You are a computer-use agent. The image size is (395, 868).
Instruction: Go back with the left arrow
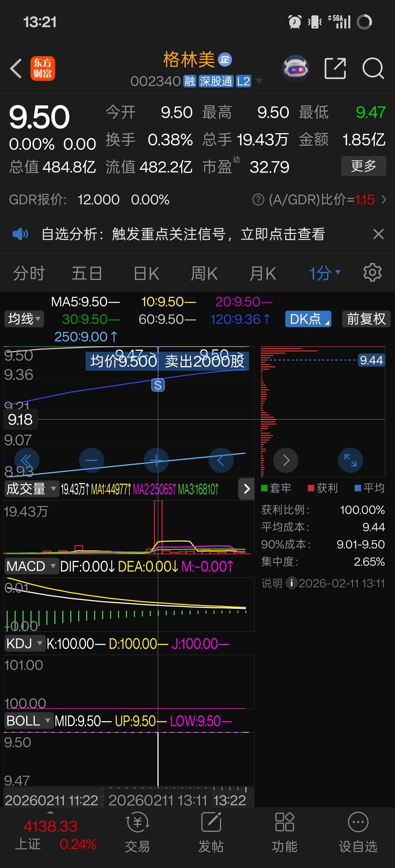tap(16, 68)
